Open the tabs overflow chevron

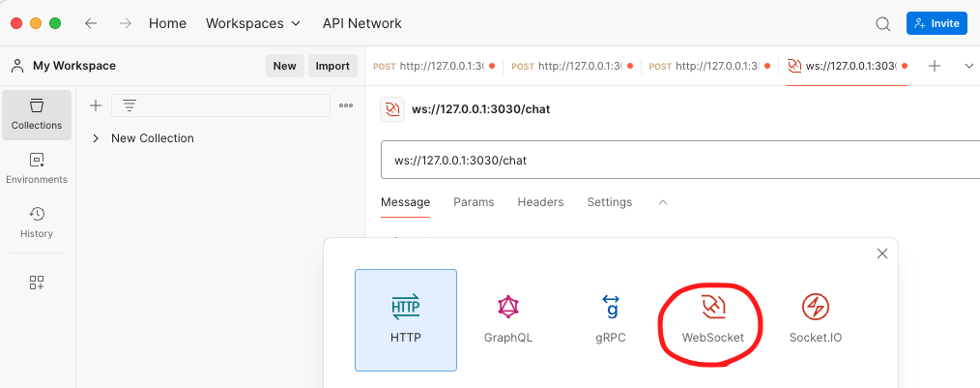[969, 66]
